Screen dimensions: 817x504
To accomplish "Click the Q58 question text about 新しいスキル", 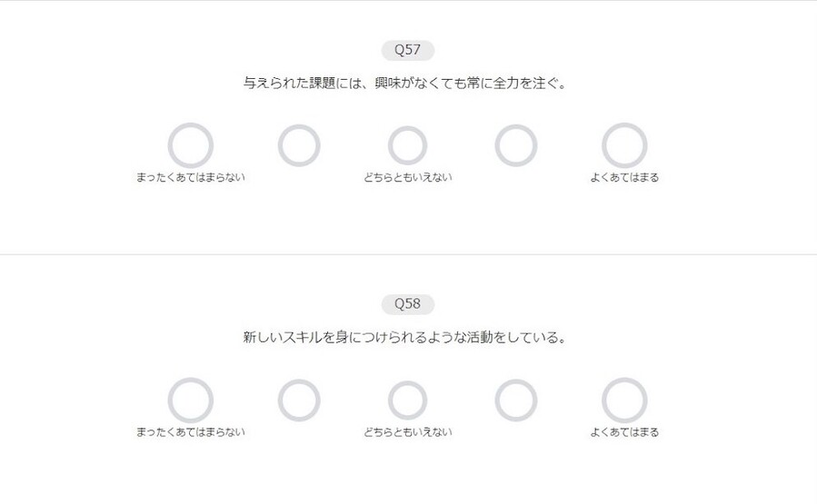I will click(x=405, y=338).
